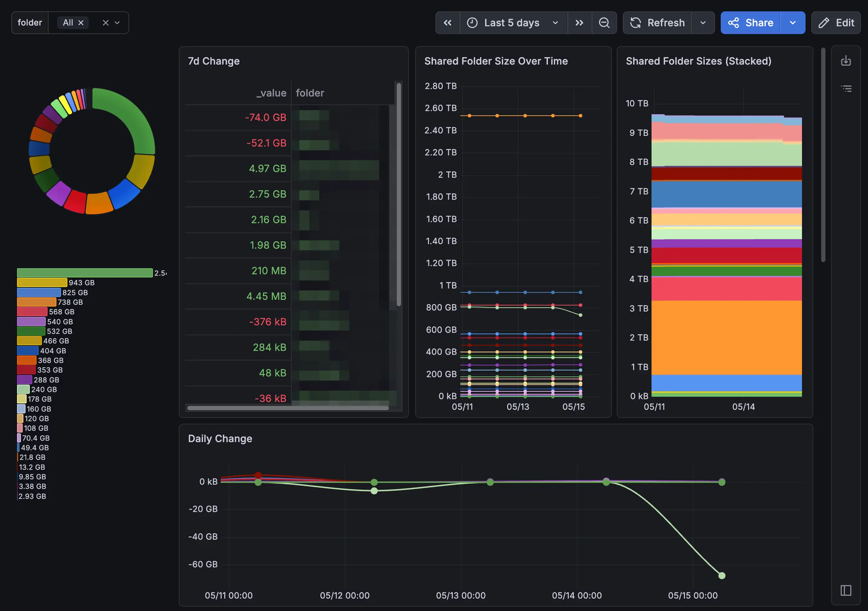This screenshot has width=868, height=611.
Task: Click the 2.93 GB bar gauge value
Action: pyautogui.click(x=32, y=496)
